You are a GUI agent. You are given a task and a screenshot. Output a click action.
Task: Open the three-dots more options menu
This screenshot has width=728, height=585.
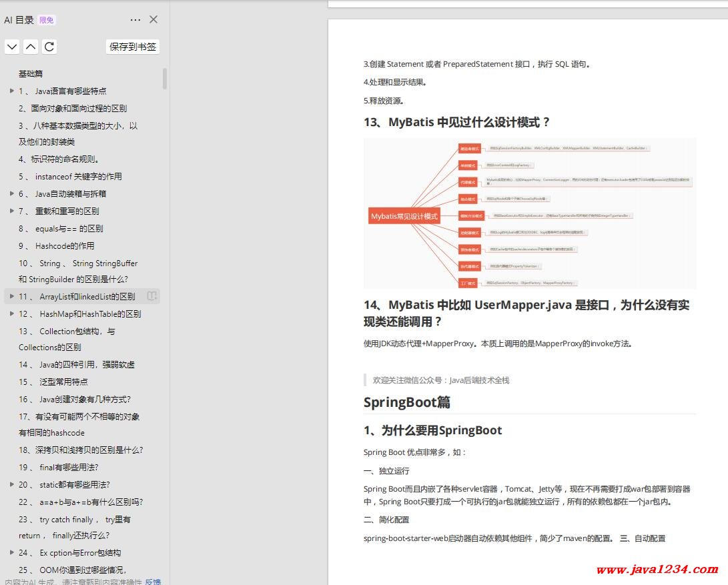[135, 20]
